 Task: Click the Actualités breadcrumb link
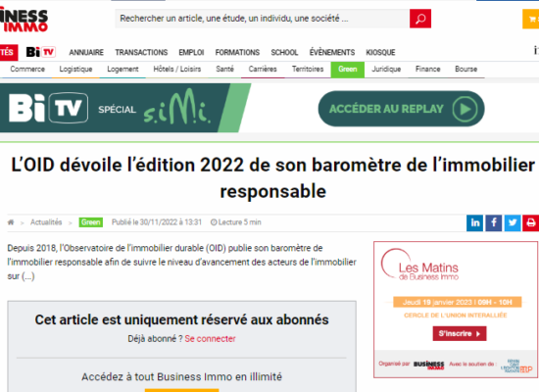[x=46, y=222]
